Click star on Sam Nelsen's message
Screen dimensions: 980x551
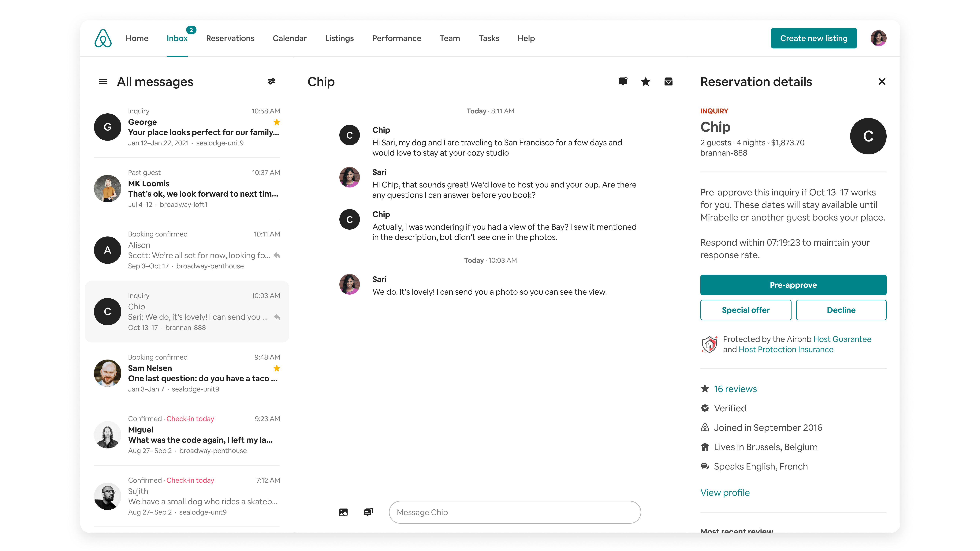coord(277,368)
